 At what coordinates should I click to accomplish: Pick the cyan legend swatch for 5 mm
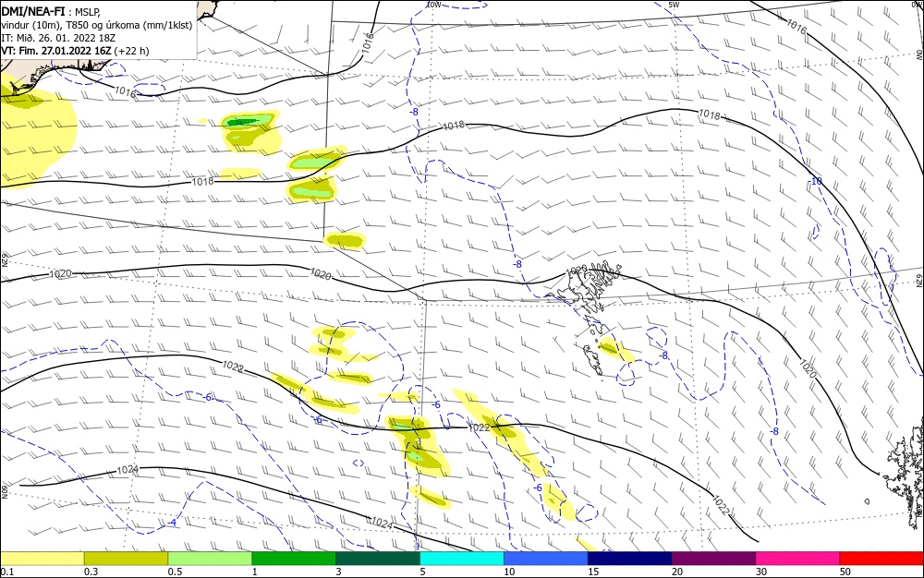tap(462, 559)
